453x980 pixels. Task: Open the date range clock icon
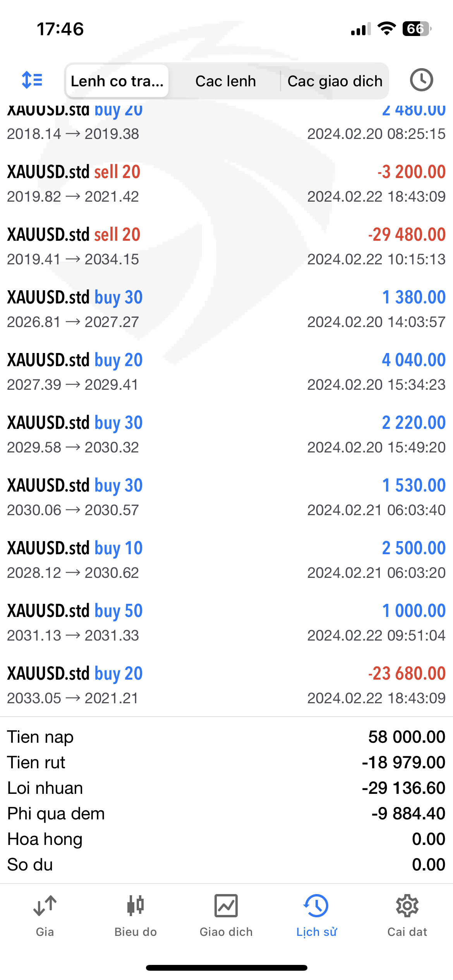[421, 80]
